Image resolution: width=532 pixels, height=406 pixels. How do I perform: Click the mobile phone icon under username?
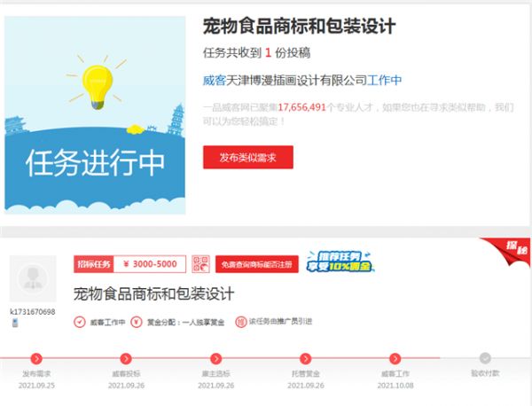(x=15, y=323)
